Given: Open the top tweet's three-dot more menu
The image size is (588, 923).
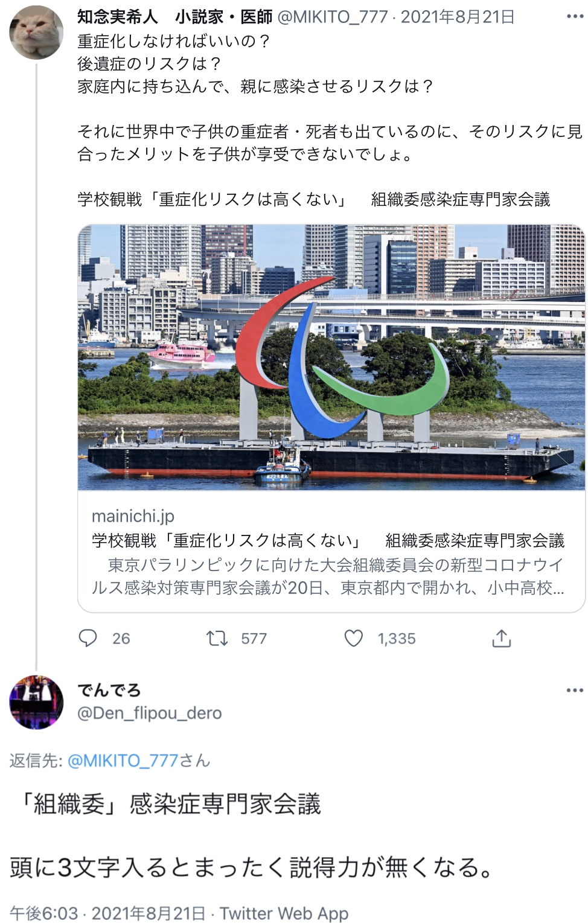Looking at the screenshot, I should 575,16.
